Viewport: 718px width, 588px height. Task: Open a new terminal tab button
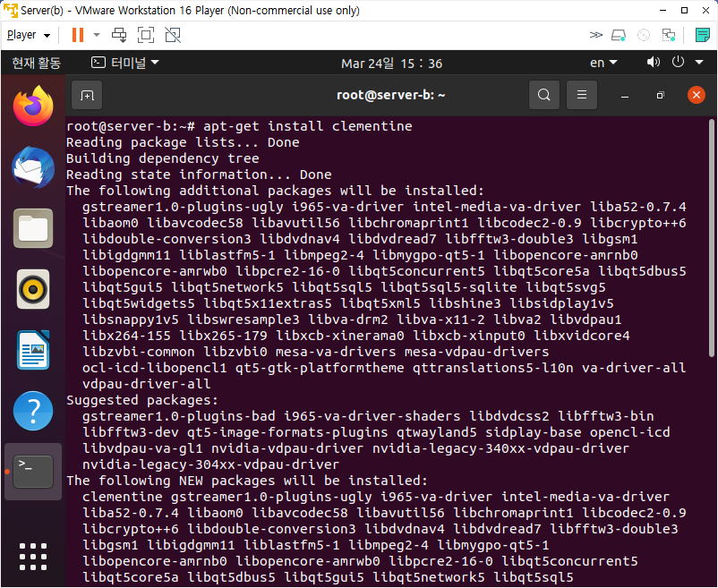pos(87,95)
